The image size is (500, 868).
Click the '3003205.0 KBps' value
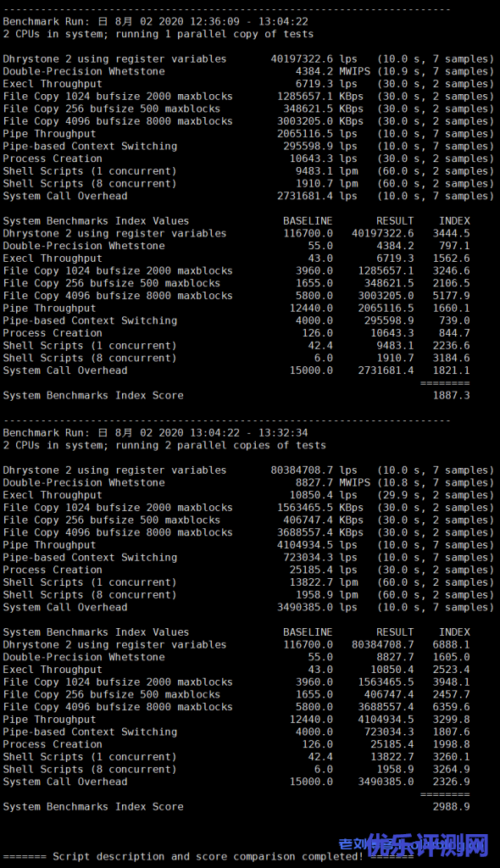(x=320, y=121)
